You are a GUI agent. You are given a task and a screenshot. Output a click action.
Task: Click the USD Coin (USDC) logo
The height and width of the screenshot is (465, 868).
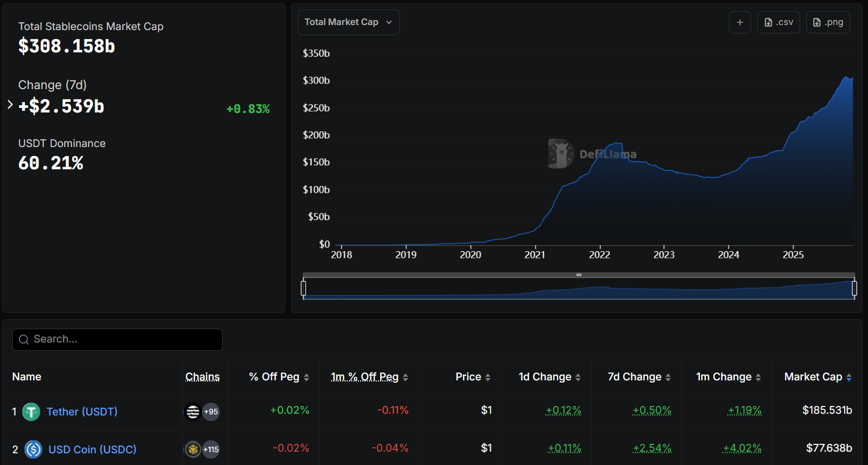[33, 449]
